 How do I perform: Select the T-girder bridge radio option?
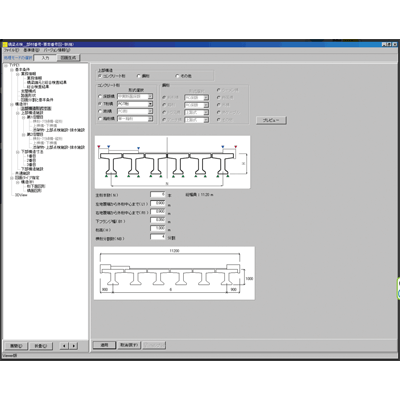pyautogui.click(x=100, y=104)
